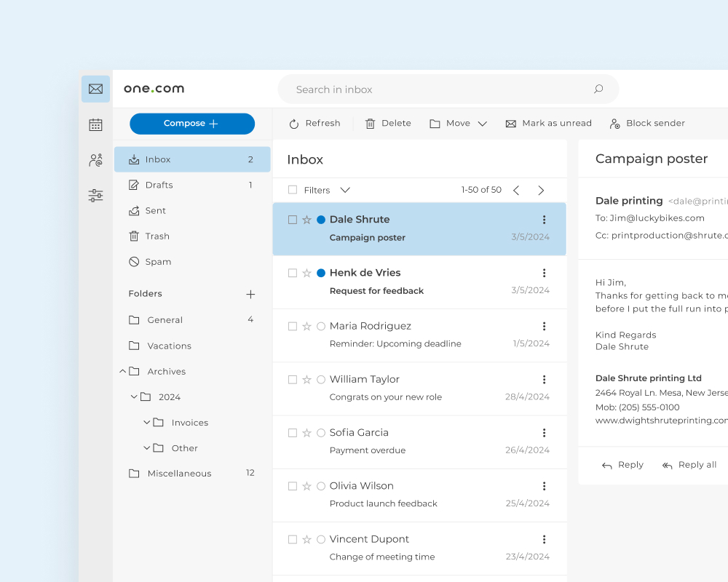Open the Contacts icon in sidebar
728x582 pixels.
[95, 160]
